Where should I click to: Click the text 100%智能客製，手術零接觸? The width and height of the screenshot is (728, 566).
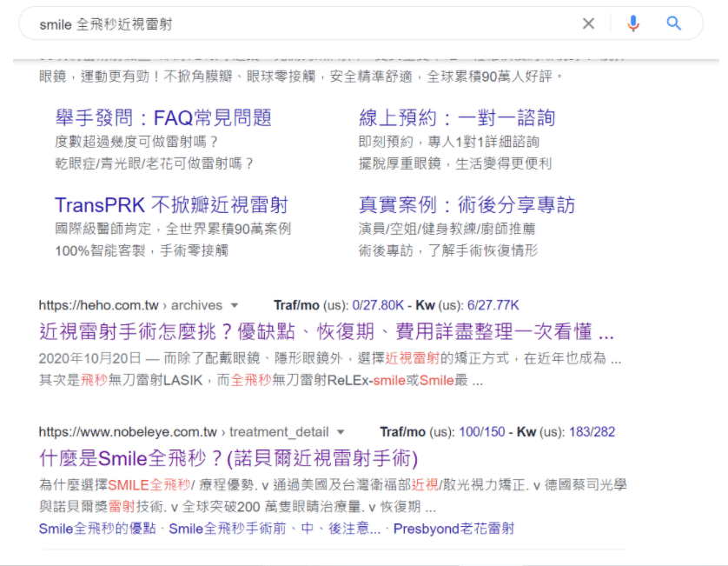point(142,251)
